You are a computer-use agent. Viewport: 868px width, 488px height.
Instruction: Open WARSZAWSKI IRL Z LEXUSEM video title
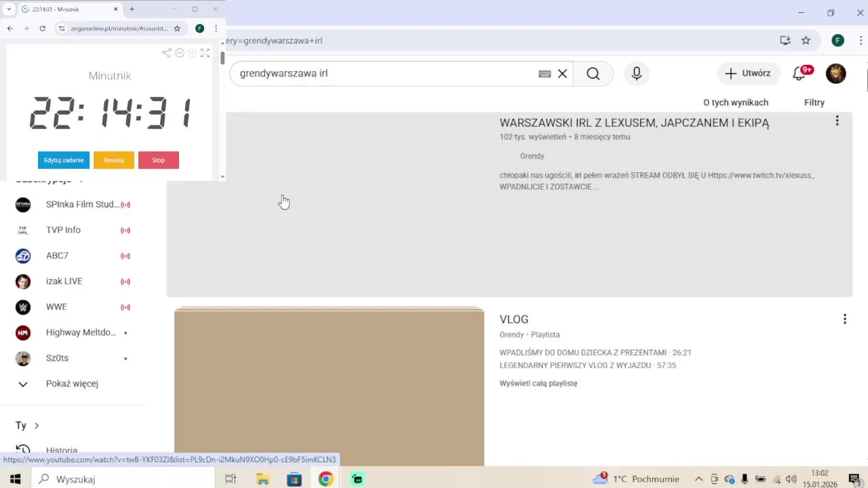pos(634,123)
